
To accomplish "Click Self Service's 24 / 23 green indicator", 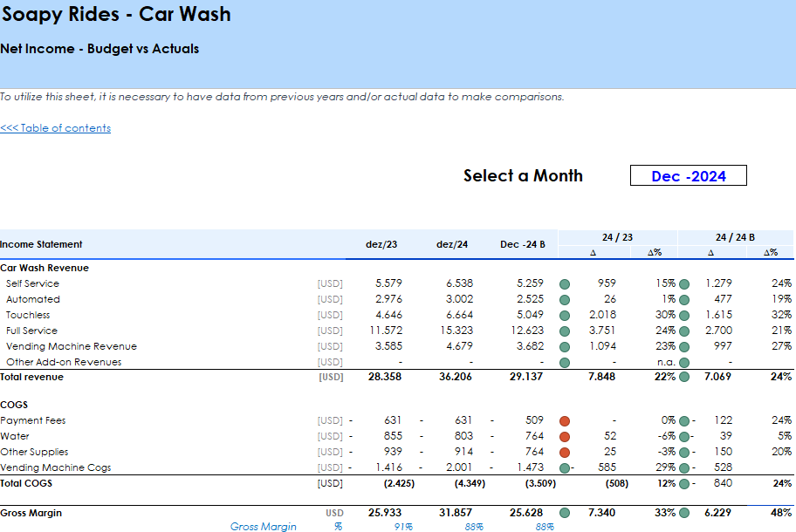I will pos(565,284).
